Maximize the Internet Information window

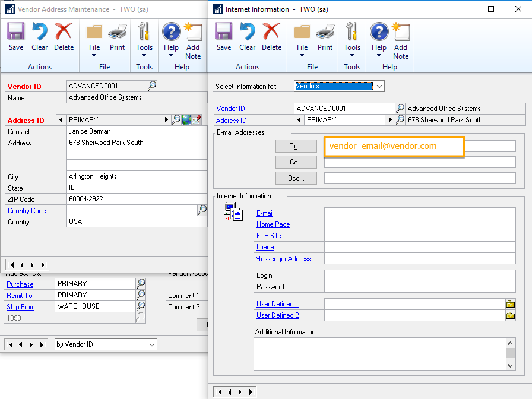click(x=490, y=9)
